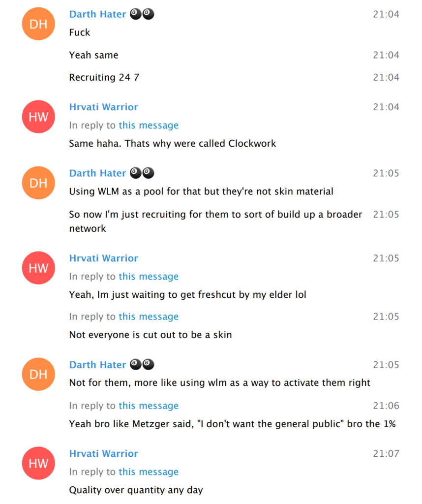
Task: Follow 'this message' link above 'Not everyone is cut out'
Action: 149,316
